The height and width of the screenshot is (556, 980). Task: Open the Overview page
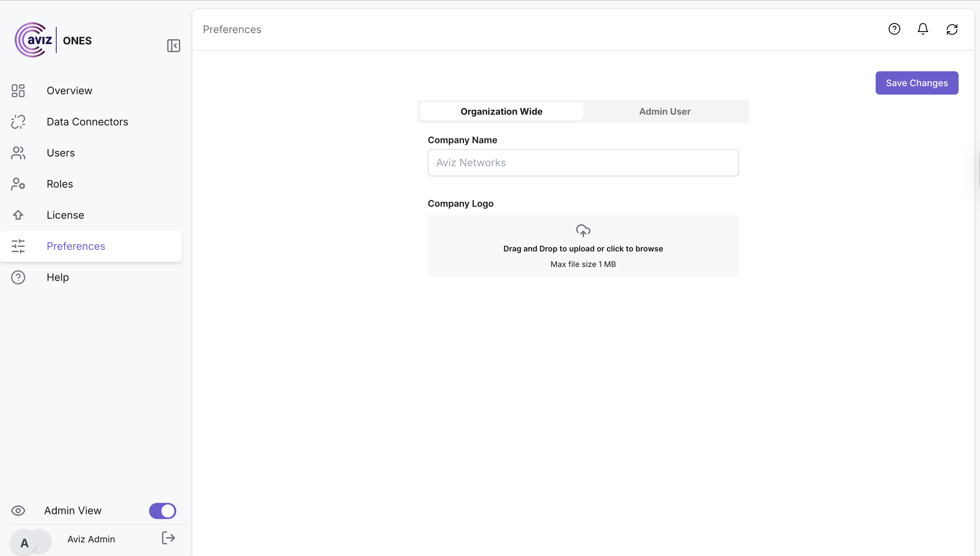tap(69, 90)
